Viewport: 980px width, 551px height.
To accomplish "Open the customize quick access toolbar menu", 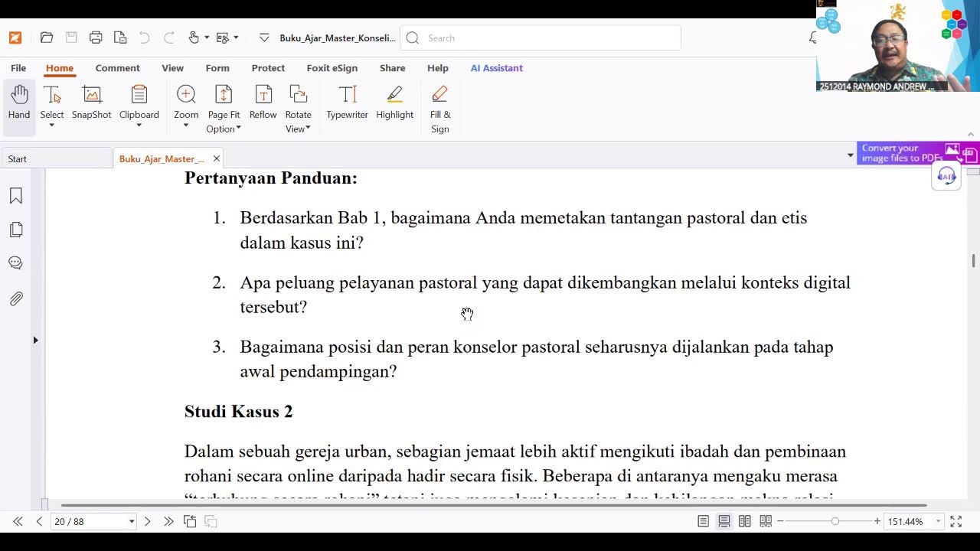I will [x=264, y=37].
